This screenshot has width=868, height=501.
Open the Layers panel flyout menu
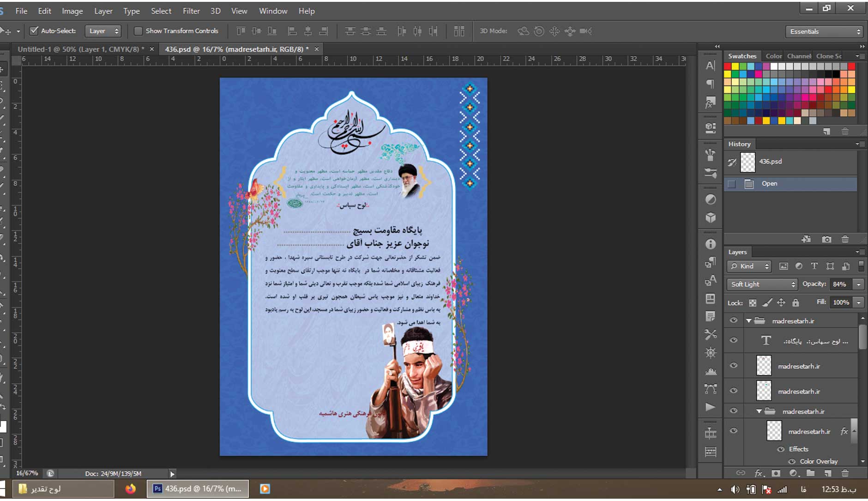pos(860,252)
